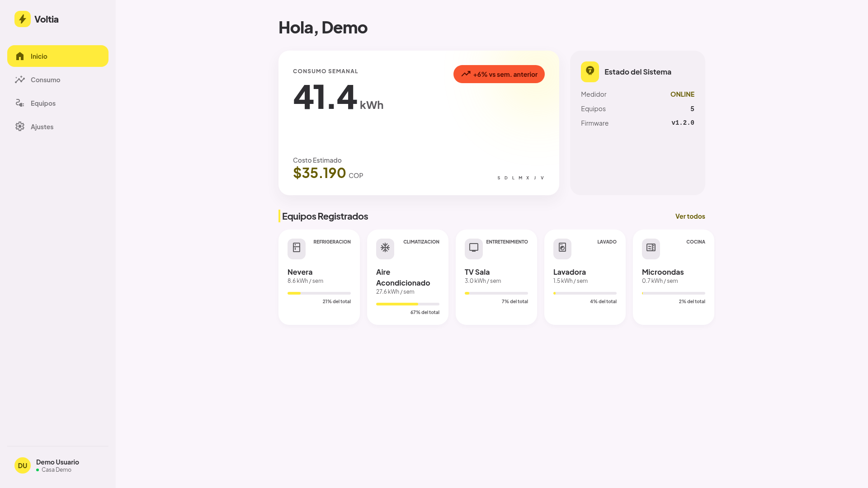
Task: Click the TV Sala usage progress bar
Action: click(x=496, y=293)
